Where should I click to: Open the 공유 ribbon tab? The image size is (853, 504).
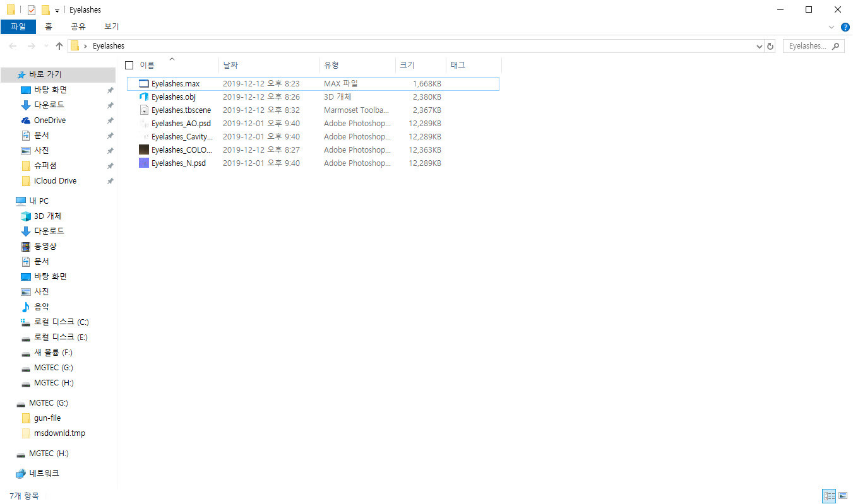78,26
